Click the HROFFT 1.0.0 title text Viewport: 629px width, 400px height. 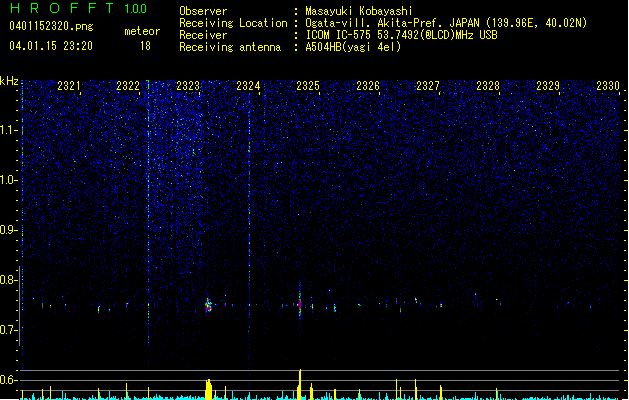[x=79, y=8]
